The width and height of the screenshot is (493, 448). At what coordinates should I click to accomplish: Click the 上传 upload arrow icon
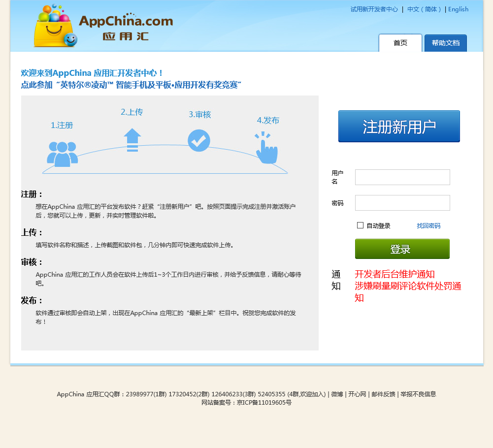click(x=132, y=140)
